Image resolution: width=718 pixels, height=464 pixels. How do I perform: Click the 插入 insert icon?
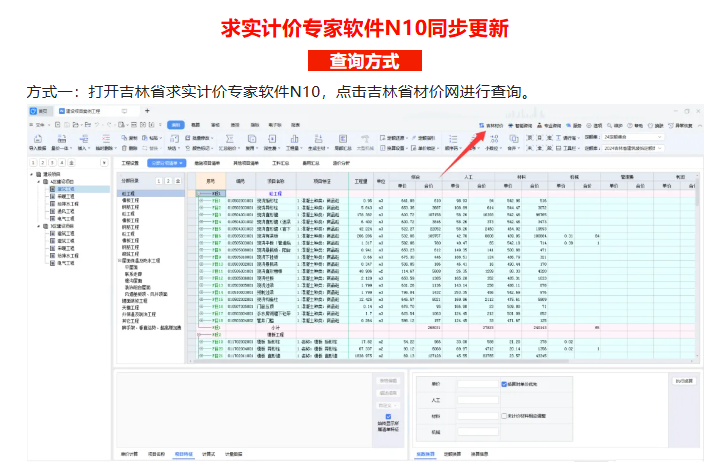point(83,139)
